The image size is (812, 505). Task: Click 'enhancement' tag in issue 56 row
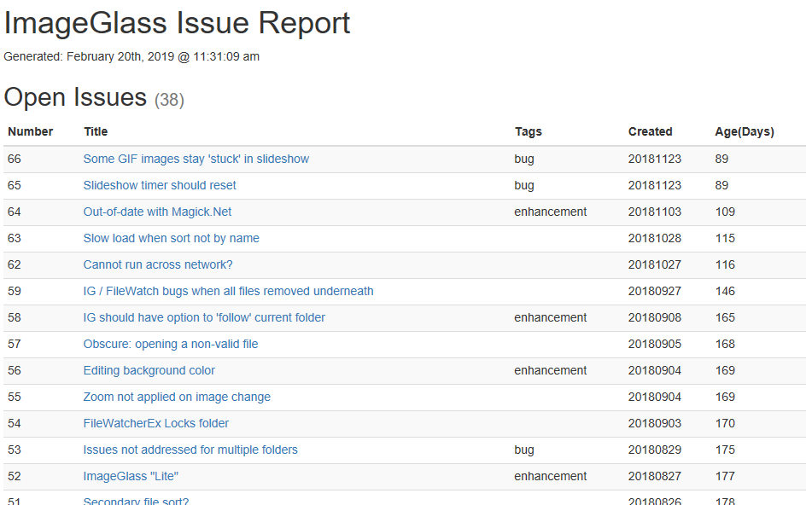click(551, 370)
